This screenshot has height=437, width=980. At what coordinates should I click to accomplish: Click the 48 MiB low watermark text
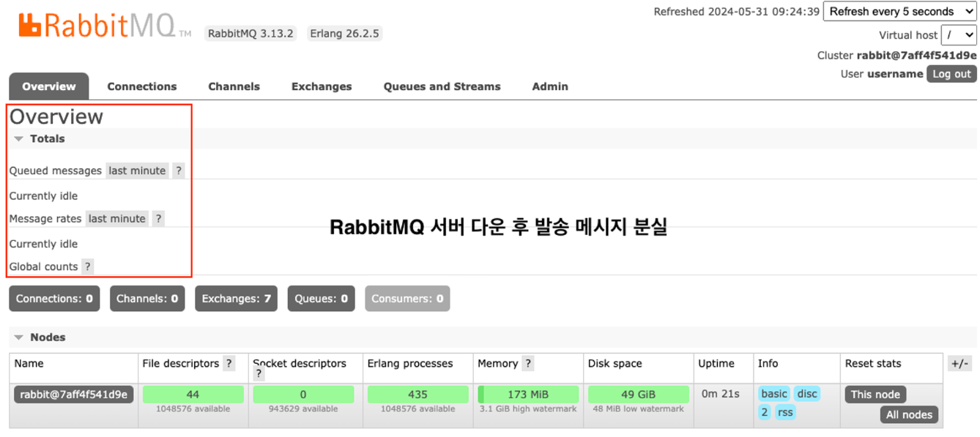pyautogui.click(x=639, y=409)
